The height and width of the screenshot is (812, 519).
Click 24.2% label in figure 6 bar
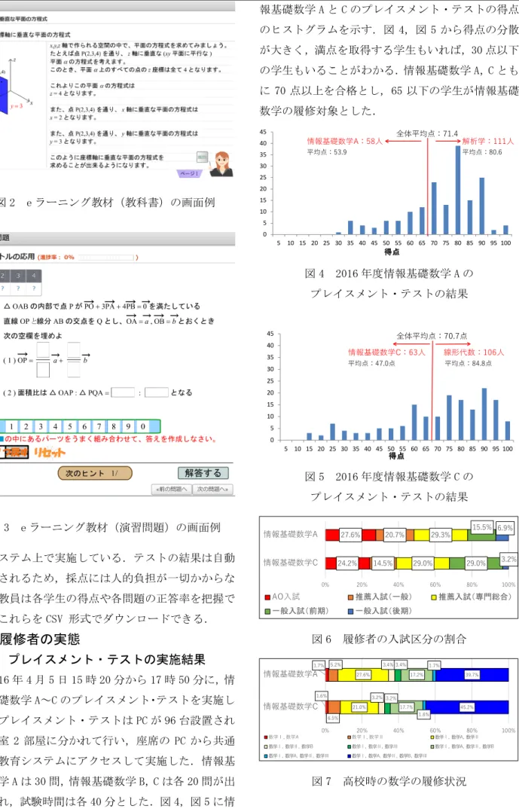347,563
